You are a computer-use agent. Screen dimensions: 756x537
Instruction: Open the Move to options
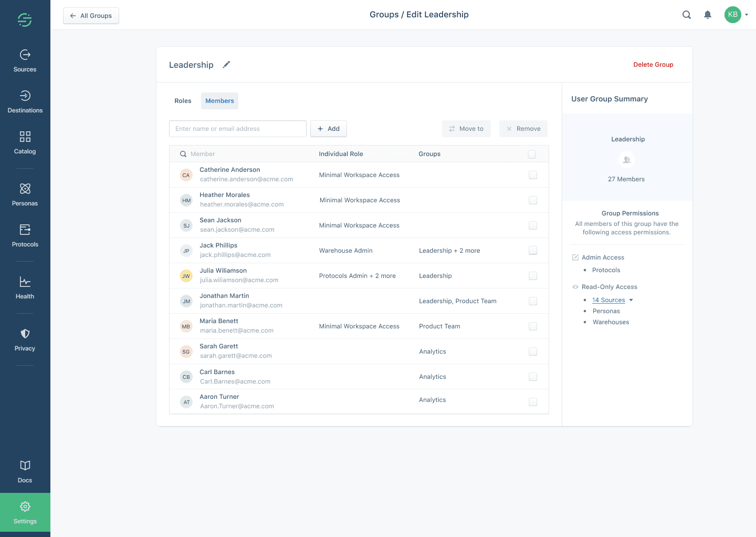(x=466, y=128)
